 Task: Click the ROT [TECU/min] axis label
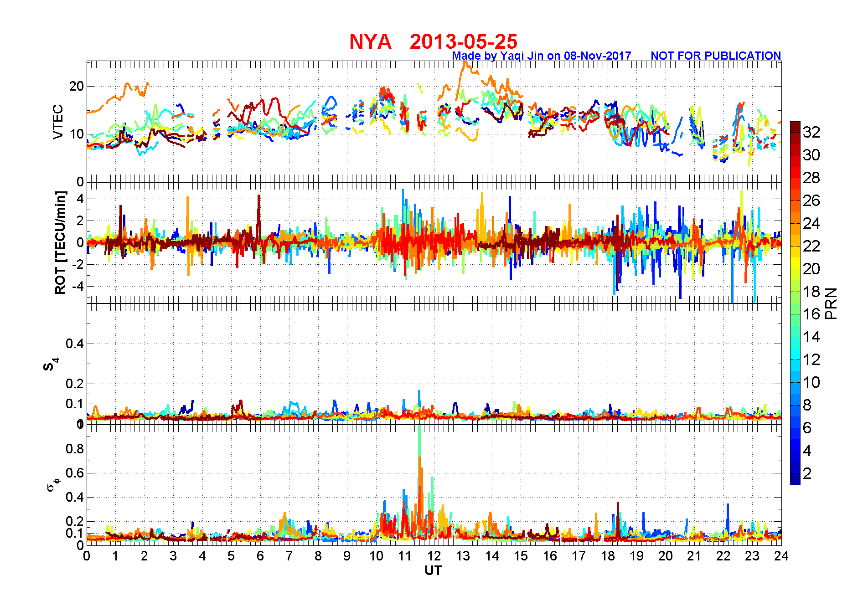[60, 242]
